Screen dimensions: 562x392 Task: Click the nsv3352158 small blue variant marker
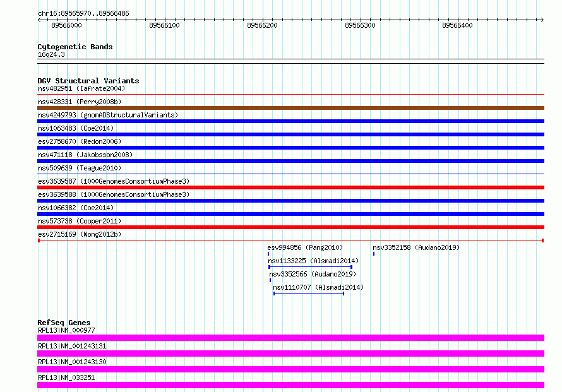point(374,254)
